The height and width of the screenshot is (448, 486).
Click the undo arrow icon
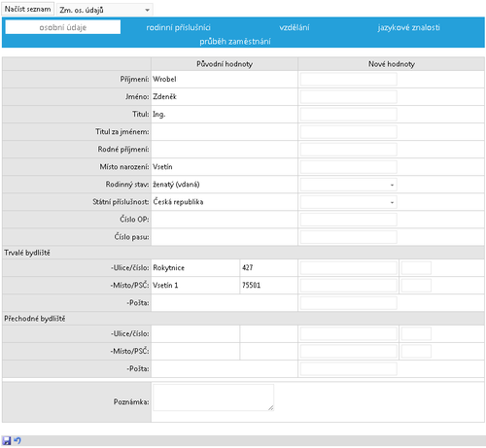coord(17,441)
